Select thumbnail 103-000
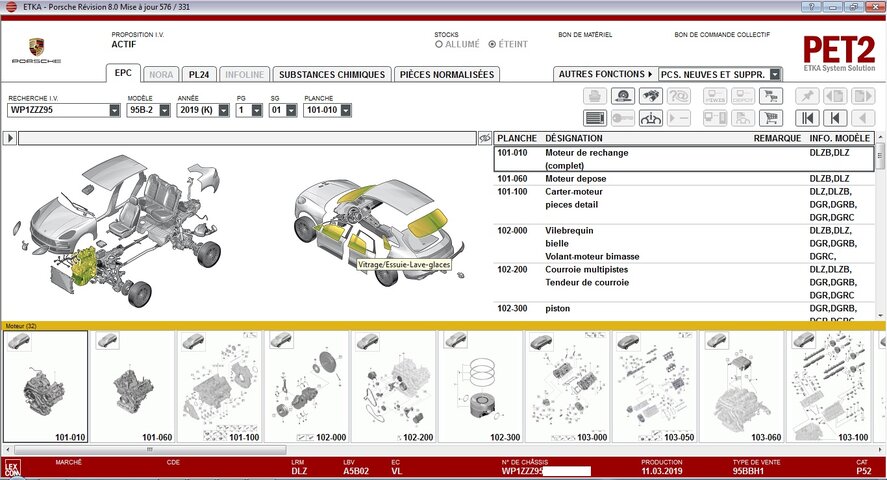This screenshot has height=480, width=887. (x=569, y=387)
